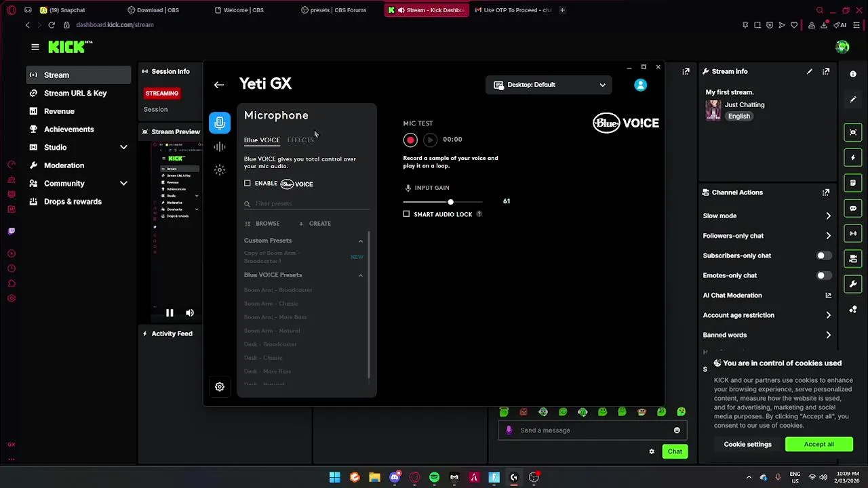Open the broadcast signal widget in right sidebar

(853, 233)
